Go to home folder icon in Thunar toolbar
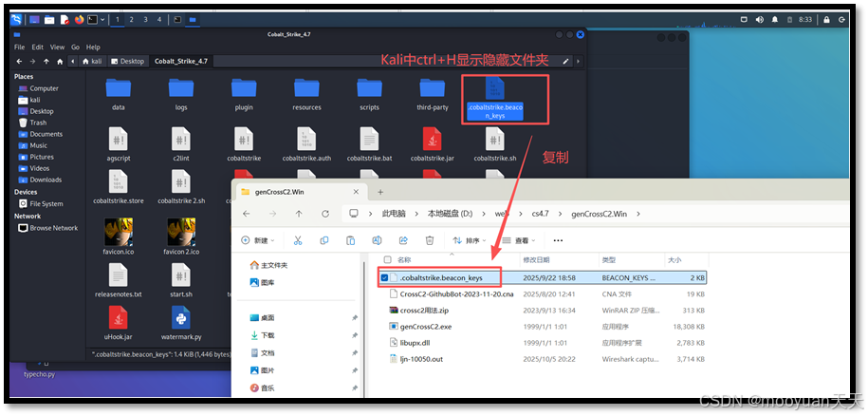The image size is (868, 416). [x=59, y=61]
